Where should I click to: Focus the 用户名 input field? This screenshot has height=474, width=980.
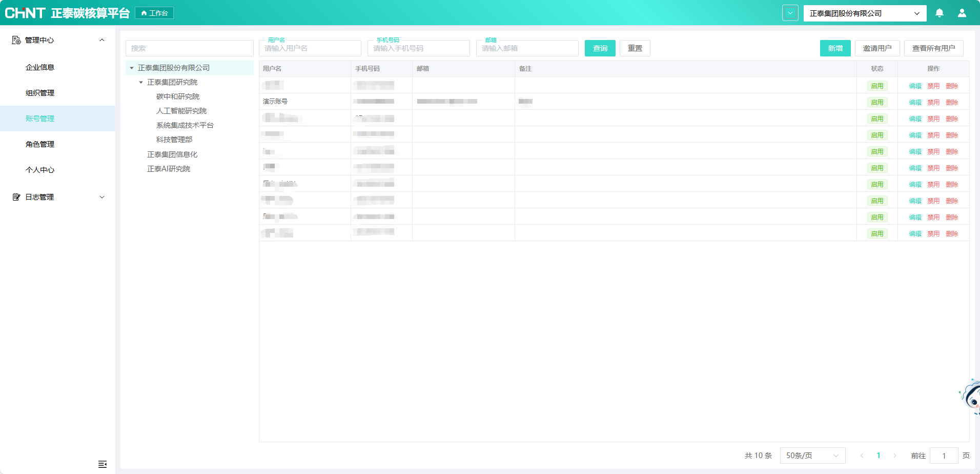click(x=310, y=48)
